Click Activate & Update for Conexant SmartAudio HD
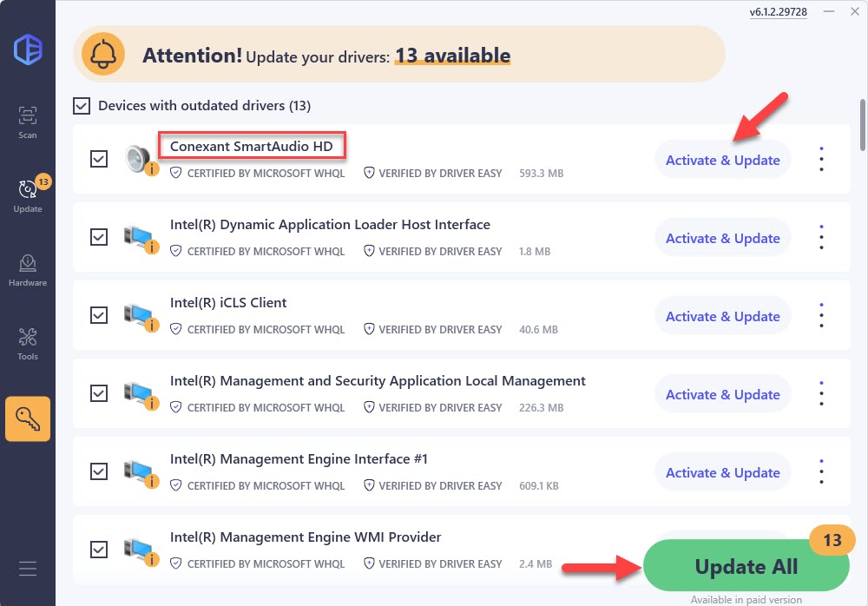Screen dimensions: 868x606 (x=722, y=161)
